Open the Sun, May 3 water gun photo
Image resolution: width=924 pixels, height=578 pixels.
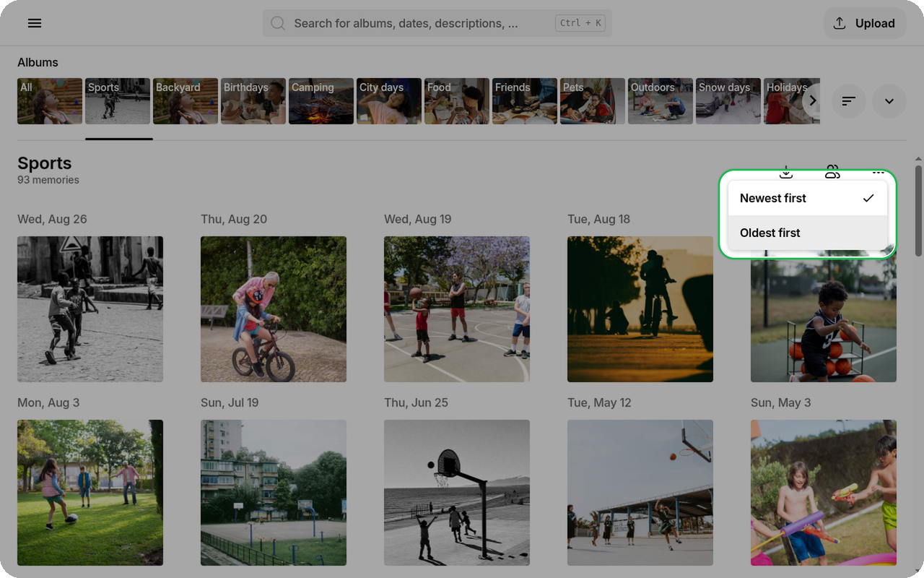pos(824,493)
